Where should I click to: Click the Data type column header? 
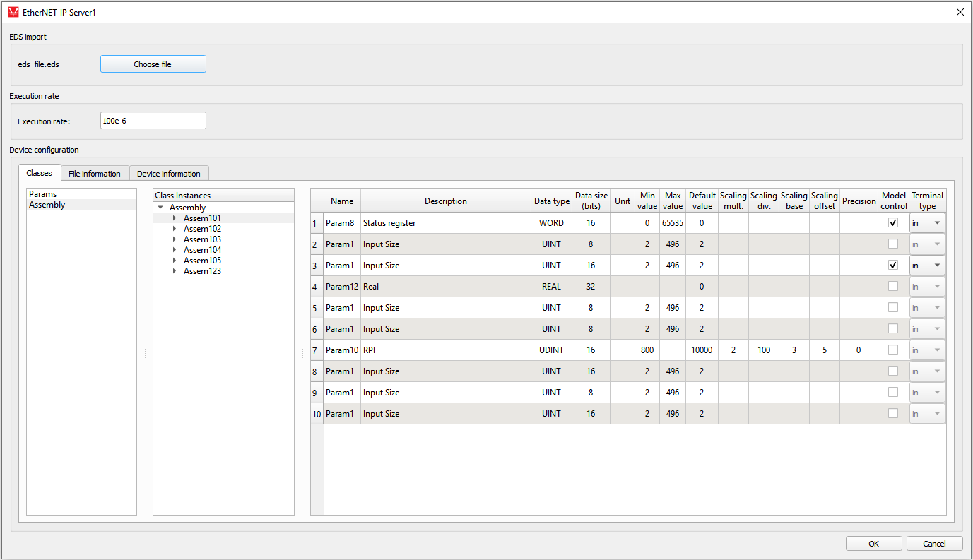551,201
